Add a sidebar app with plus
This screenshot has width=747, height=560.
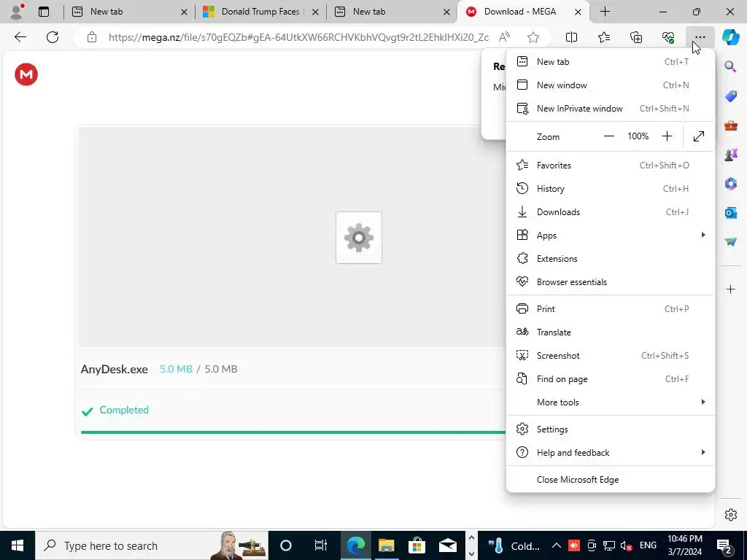(x=730, y=289)
